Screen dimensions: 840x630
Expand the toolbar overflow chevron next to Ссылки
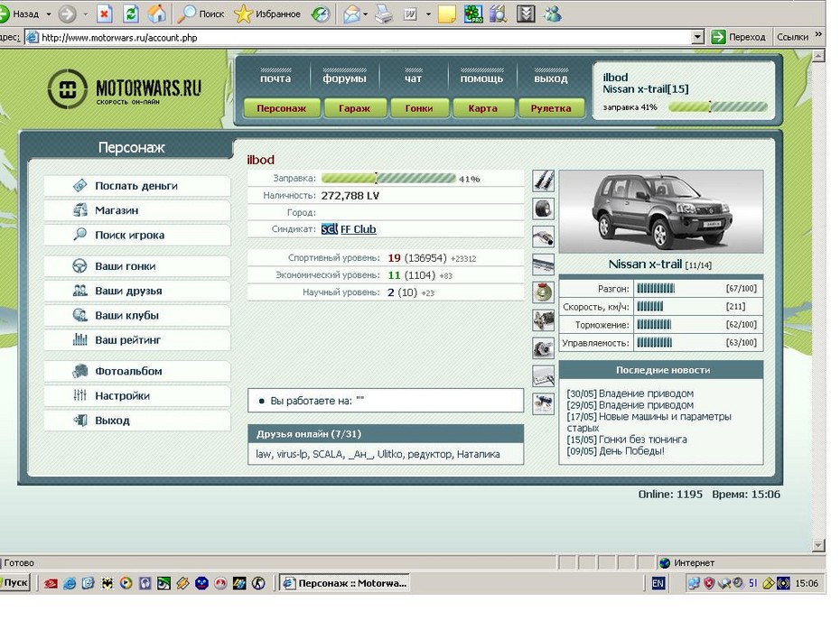point(818,35)
